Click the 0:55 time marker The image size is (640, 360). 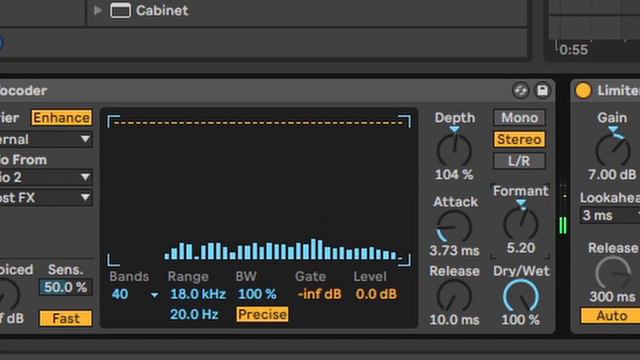tap(573, 50)
